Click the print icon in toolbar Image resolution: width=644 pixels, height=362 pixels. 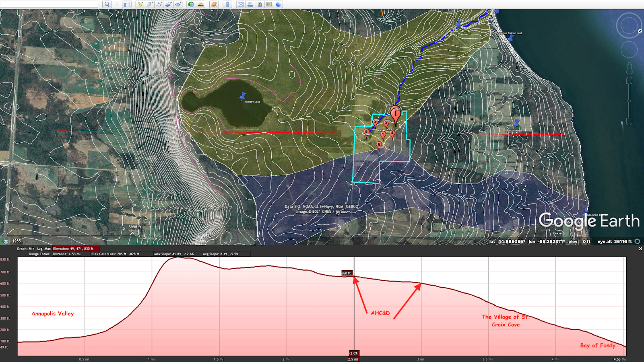250,4
